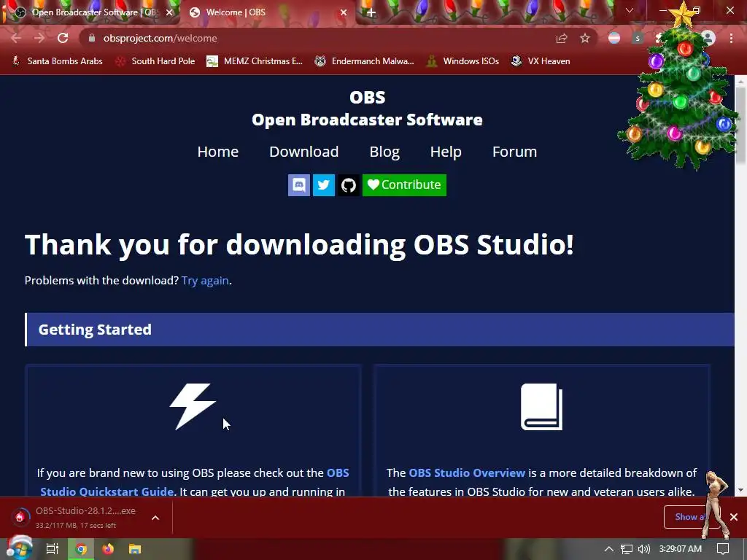This screenshot has width=747, height=560.
Task: Open the striped flag extension icon
Action: [614, 38]
